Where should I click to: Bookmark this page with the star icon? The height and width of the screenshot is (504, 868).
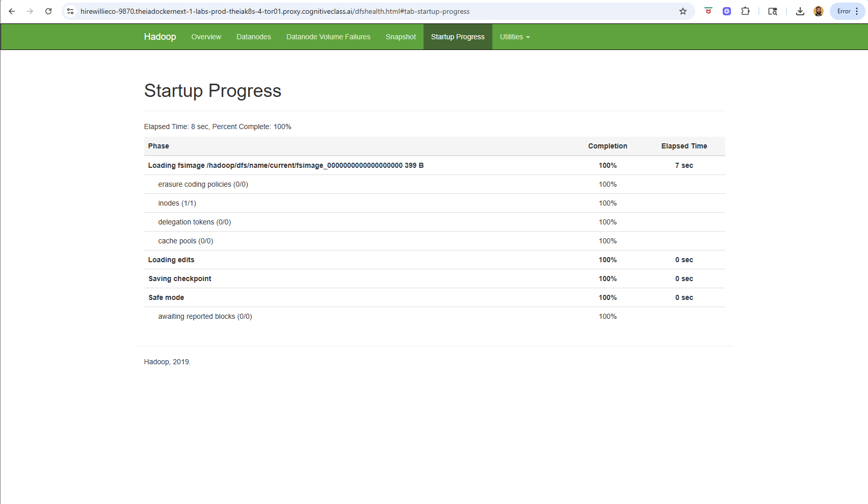pyautogui.click(x=683, y=11)
